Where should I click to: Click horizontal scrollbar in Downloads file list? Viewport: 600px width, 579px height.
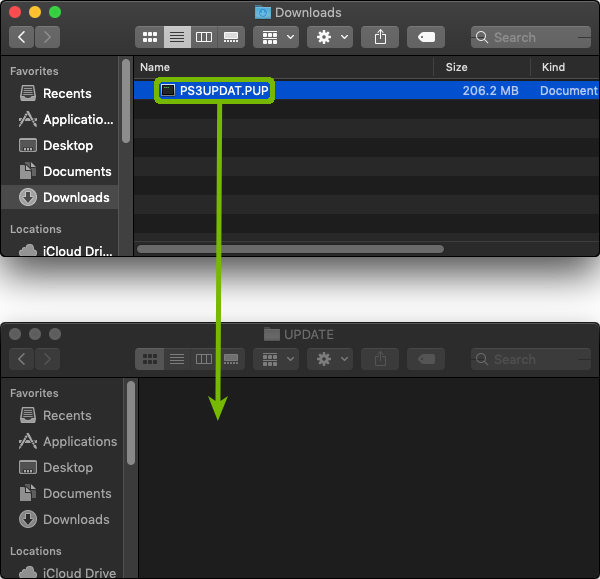(290, 249)
